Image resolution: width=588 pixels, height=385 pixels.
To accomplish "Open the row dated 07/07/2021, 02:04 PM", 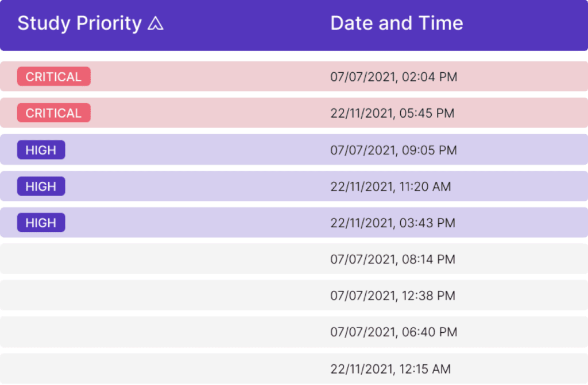I will coord(294,76).
